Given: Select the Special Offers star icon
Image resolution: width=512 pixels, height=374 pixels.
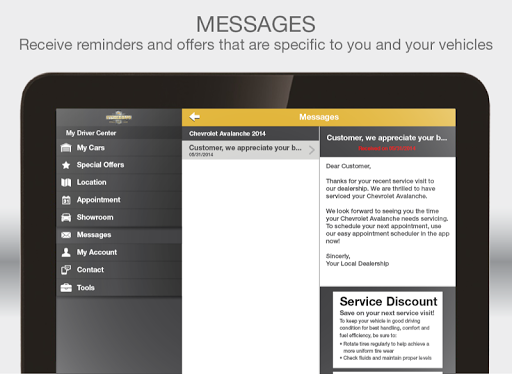Looking at the screenshot, I should tap(66, 165).
